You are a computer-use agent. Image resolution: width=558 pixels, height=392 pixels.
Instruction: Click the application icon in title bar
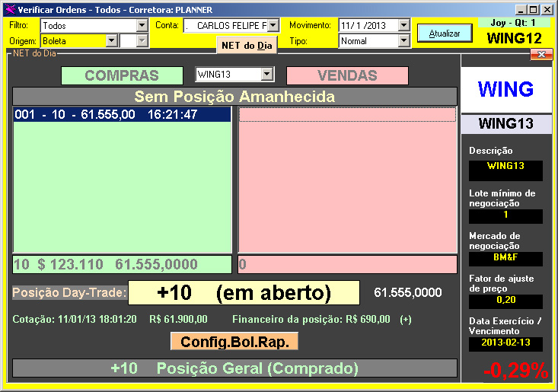pyautogui.click(x=9, y=9)
